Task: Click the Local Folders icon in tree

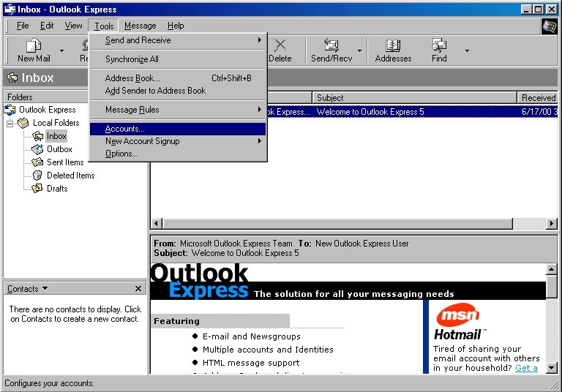Action: [x=23, y=123]
